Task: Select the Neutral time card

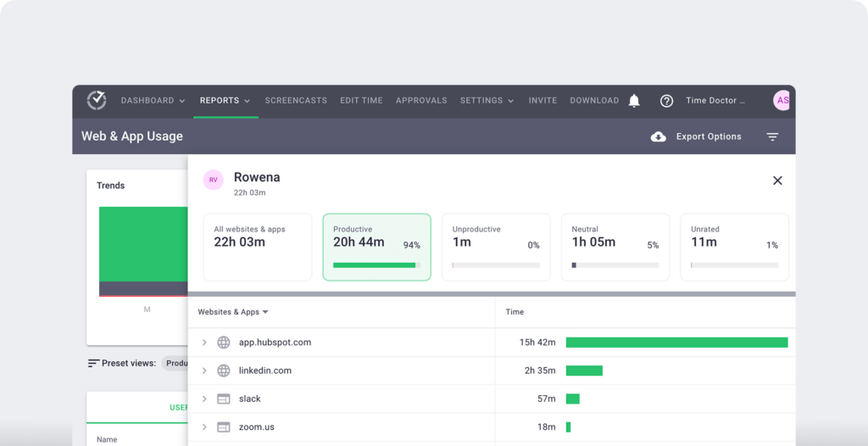Action: point(615,247)
